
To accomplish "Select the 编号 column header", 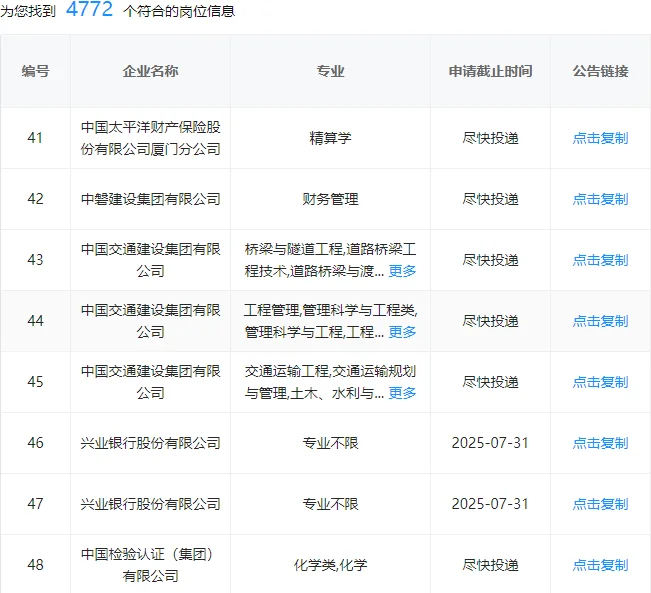I will point(36,71).
